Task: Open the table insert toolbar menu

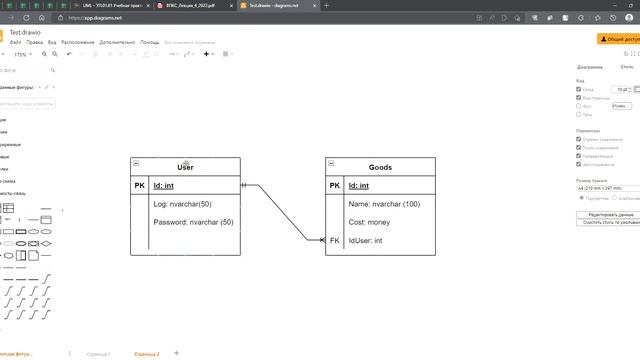Action: click(x=227, y=54)
